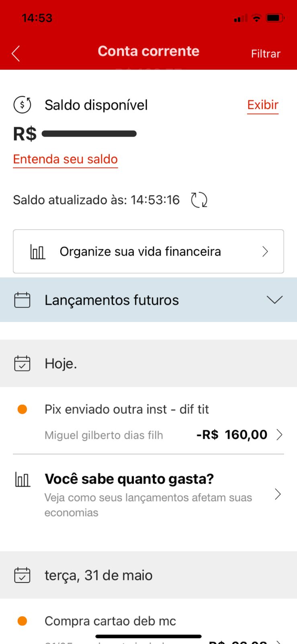Open Você sabe quanto gasta chevron
Viewport: 297px width, 644px height.
(x=278, y=494)
